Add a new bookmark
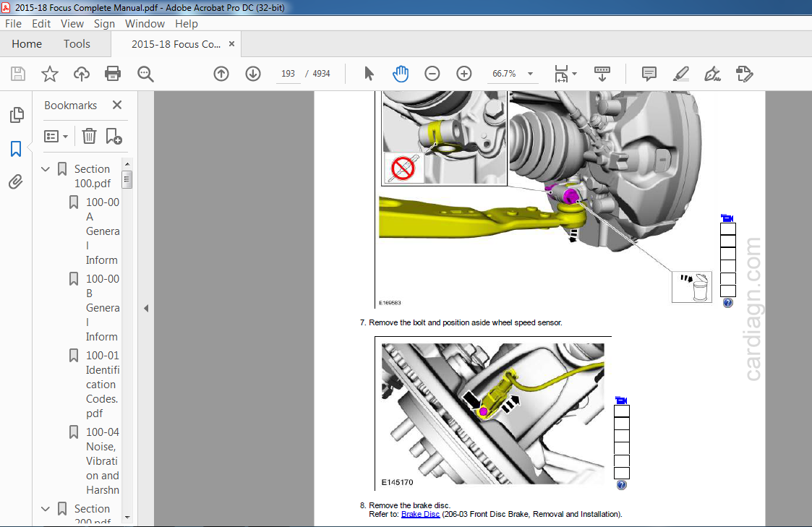 (x=114, y=136)
